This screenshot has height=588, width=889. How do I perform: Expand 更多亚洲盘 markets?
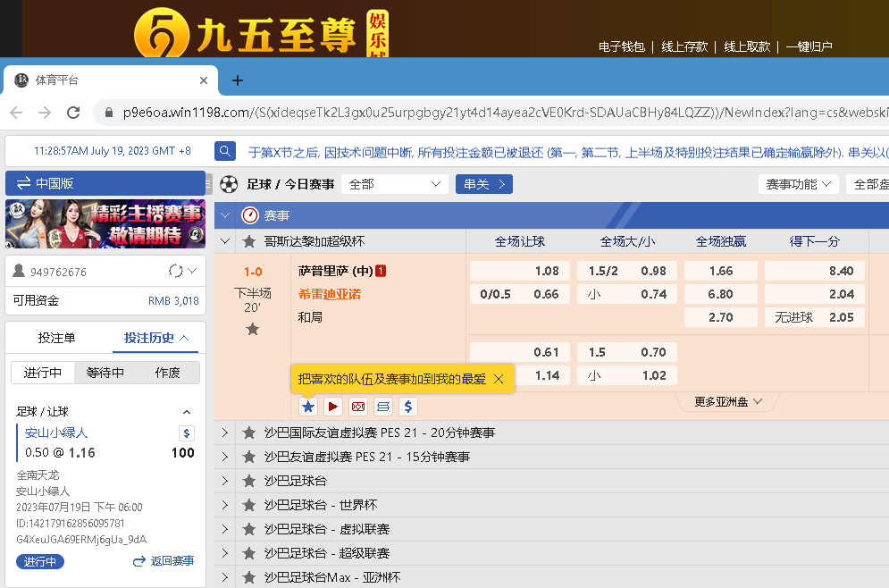pos(727,402)
